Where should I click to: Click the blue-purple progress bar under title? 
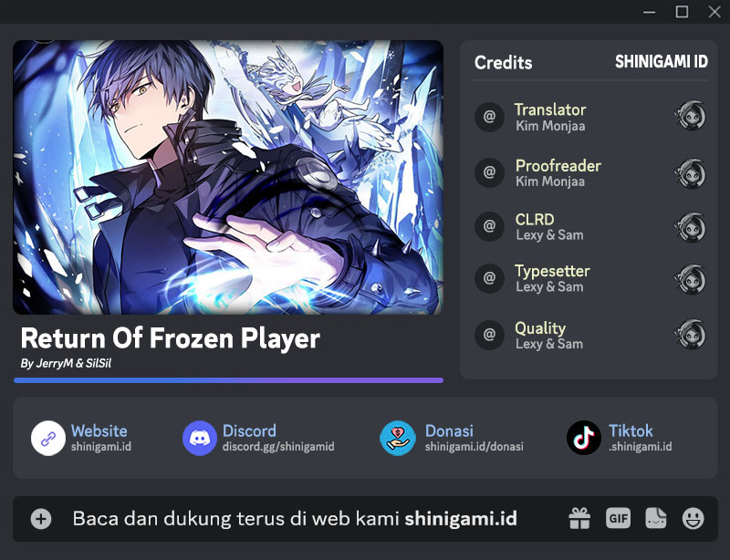point(228,380)
